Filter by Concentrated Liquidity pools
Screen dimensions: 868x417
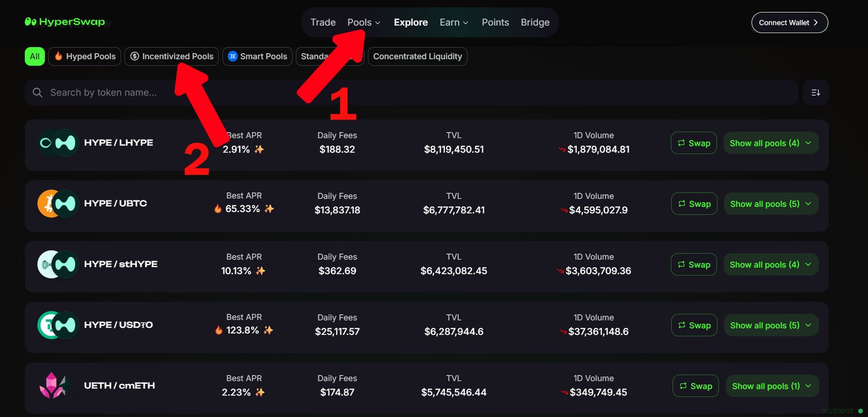(417, 56)
